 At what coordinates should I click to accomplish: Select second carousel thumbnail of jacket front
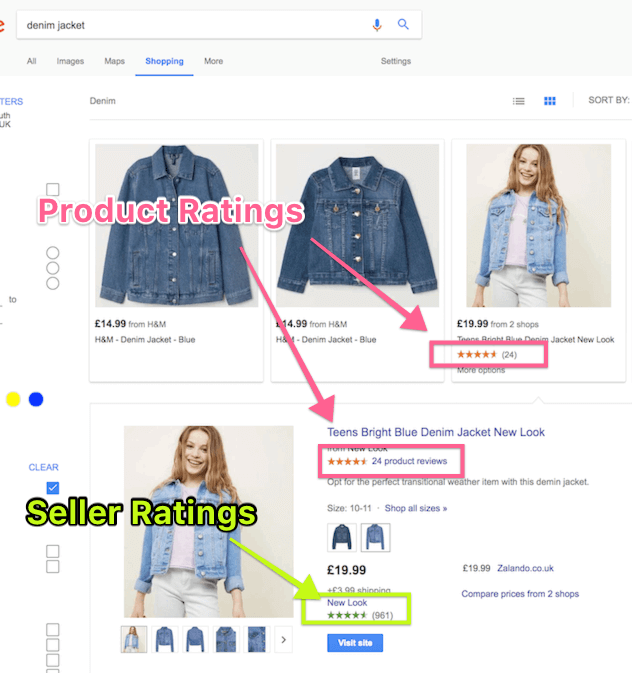164,639
